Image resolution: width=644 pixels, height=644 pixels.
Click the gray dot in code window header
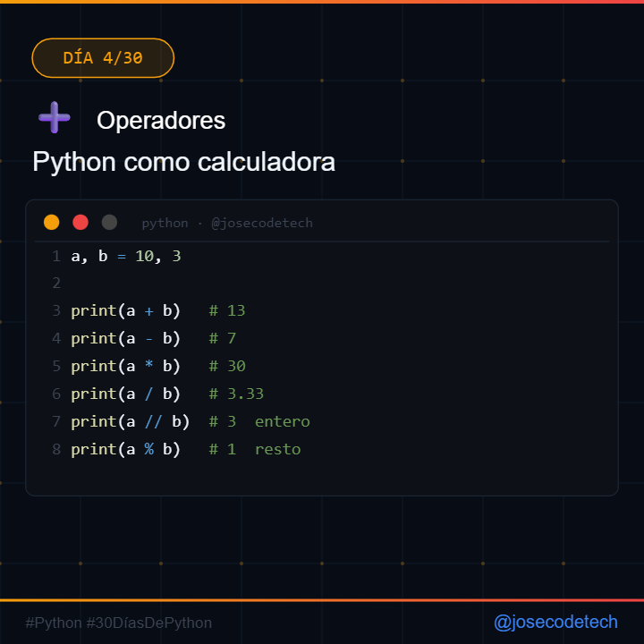pos(109,222)
